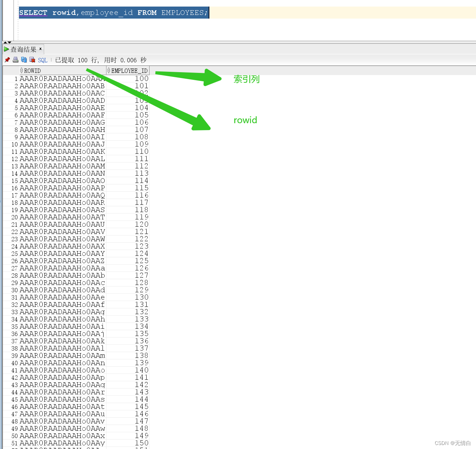476x449 pixels.
Task: Select the 查询结果 tab
Action: pos(23,49)
